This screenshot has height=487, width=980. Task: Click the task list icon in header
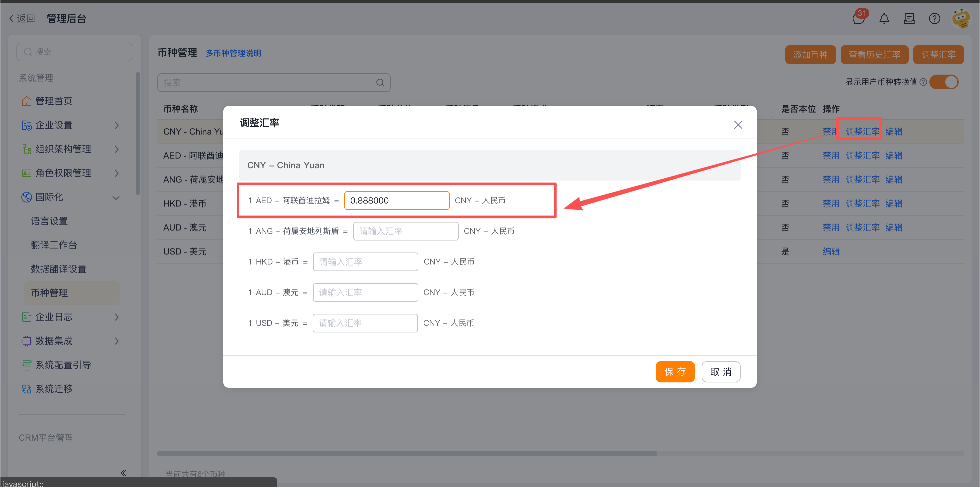[x=909, y=18]
